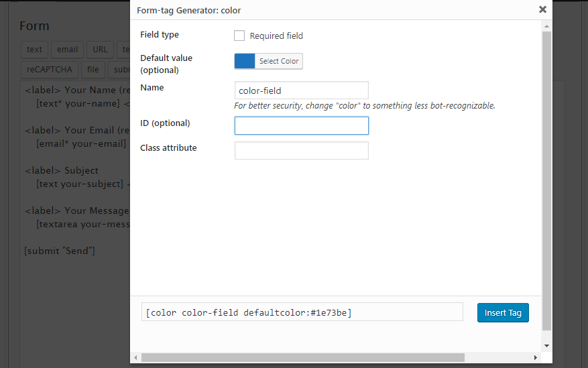This screenshot has height=368, width=588.
Task: Click the horizontal scrollbar left arrow
Action: coord(135,357)
